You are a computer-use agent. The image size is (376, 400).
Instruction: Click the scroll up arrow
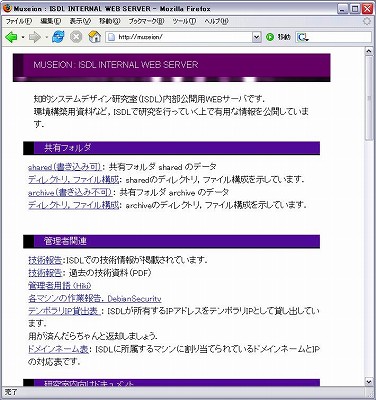click(x=369, y=51)
